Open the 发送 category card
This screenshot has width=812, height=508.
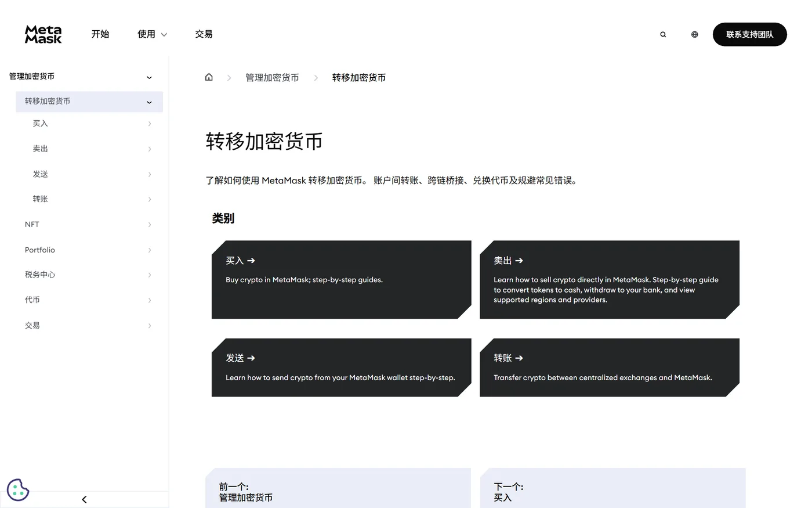click(342, 368)
